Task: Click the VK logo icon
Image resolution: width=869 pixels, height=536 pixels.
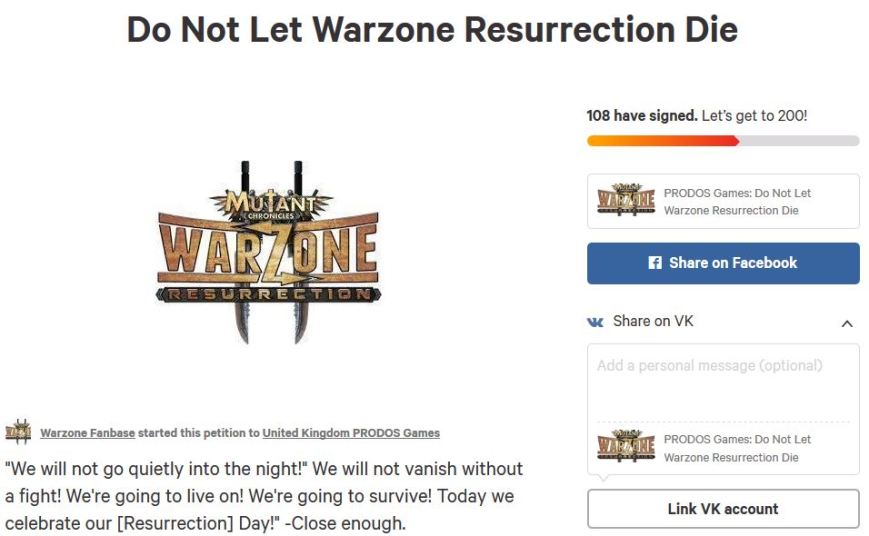Action: coord(596,322)
